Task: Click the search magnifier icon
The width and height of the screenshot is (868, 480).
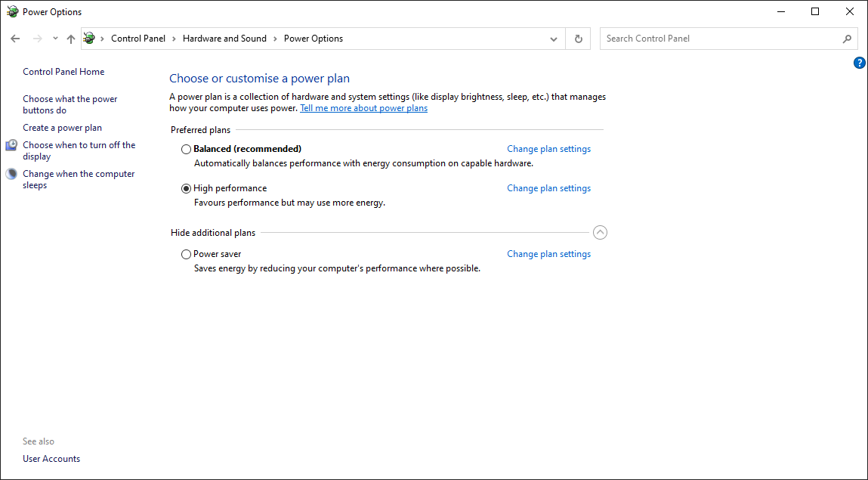Action: click(x=847, y=39)
